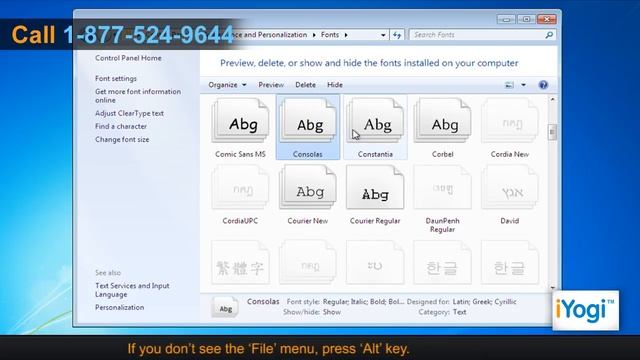
Task: Select the Consolas font icon
Action: [308, 121]
